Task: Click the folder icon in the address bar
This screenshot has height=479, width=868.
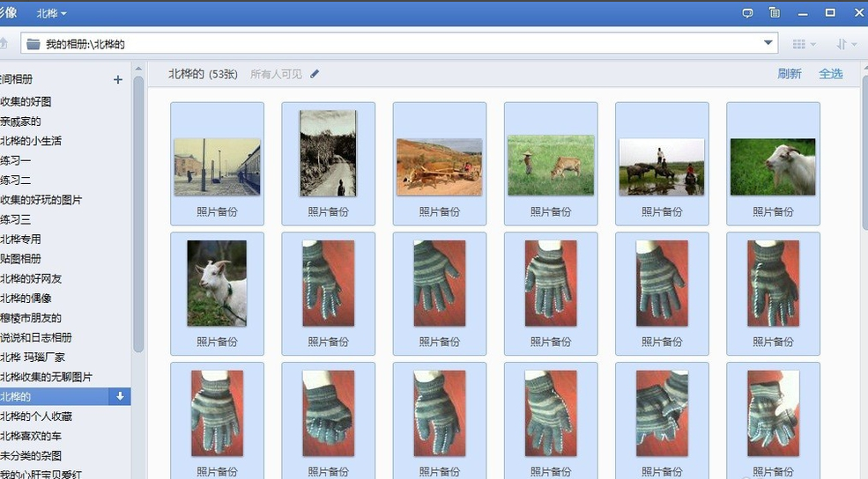Action: pos(33,43)
